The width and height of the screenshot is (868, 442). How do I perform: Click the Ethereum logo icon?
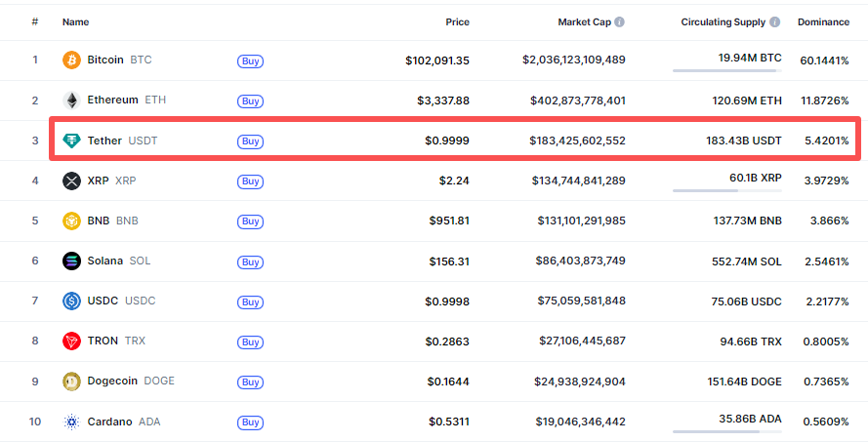click(71, 100)
